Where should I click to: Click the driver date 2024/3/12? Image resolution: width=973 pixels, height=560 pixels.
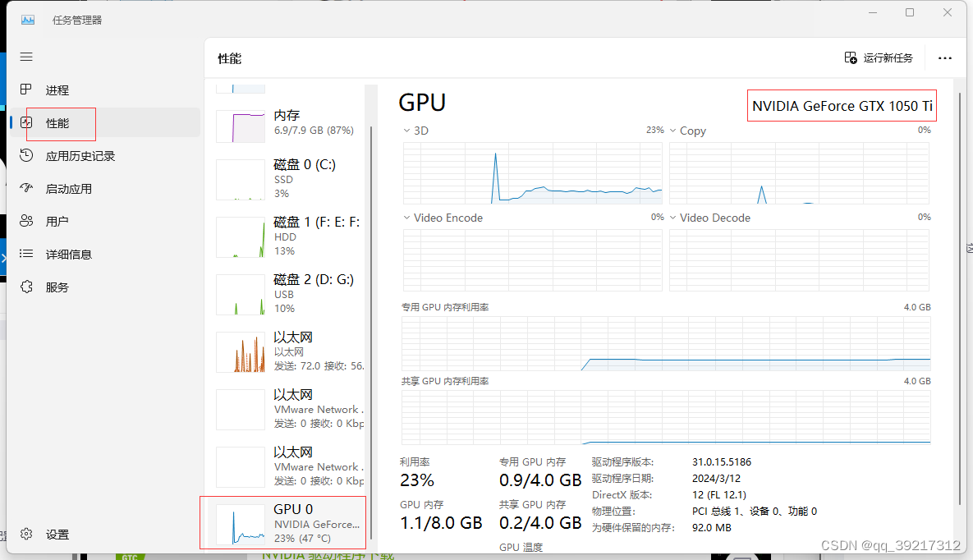tap(716, 479)
